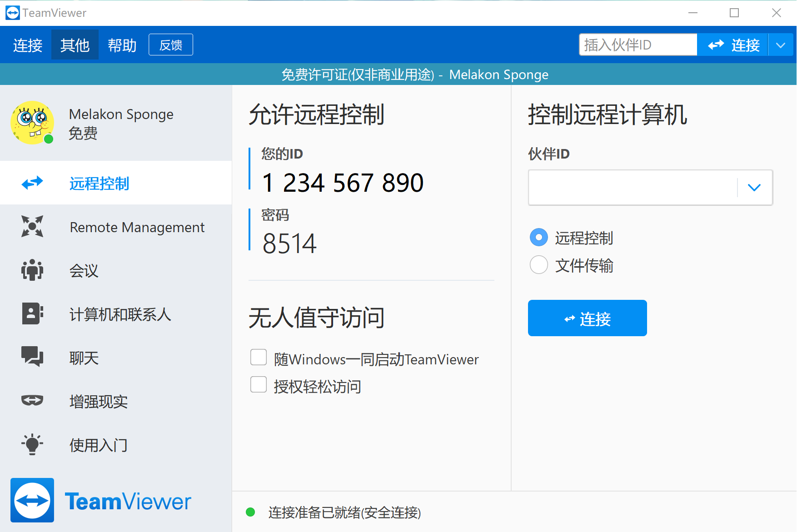
Task: Check the 授权轻松访问 option
Action: pyautogui.click(x=258, y=384)
